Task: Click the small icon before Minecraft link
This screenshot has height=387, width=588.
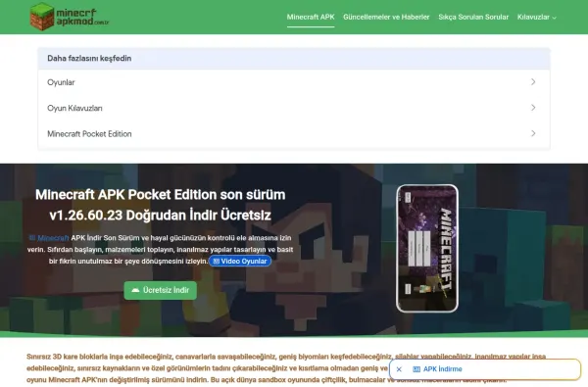Action: click(x=32, y=238)
